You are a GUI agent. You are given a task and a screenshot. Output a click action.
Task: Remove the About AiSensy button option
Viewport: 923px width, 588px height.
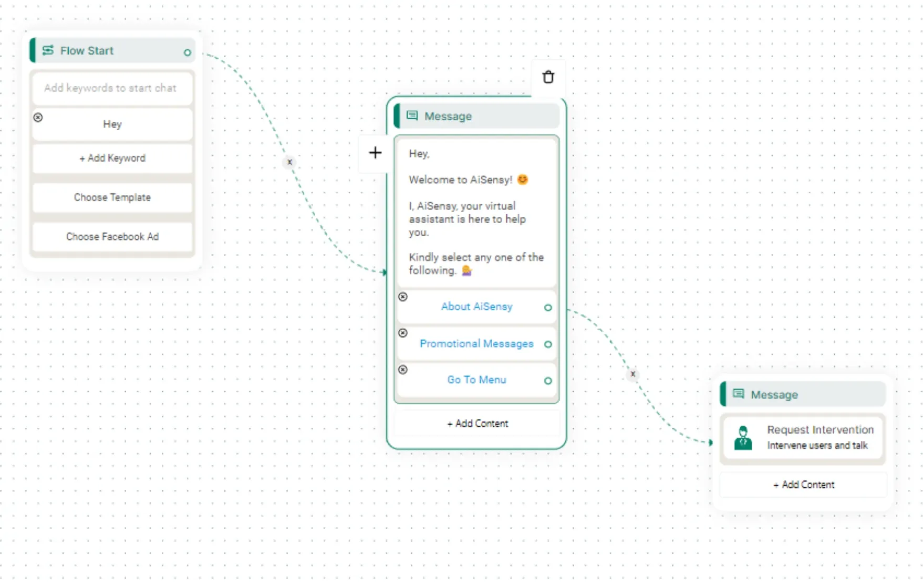[403, 297]
